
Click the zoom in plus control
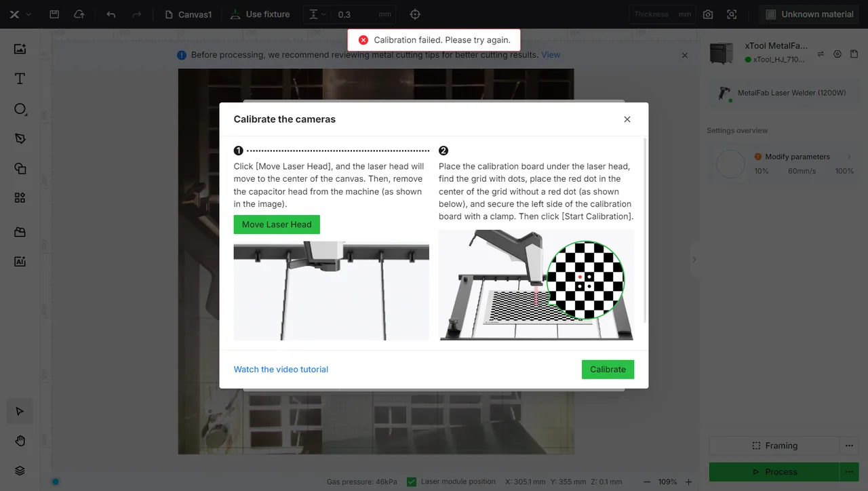click(x=688, y=482)
